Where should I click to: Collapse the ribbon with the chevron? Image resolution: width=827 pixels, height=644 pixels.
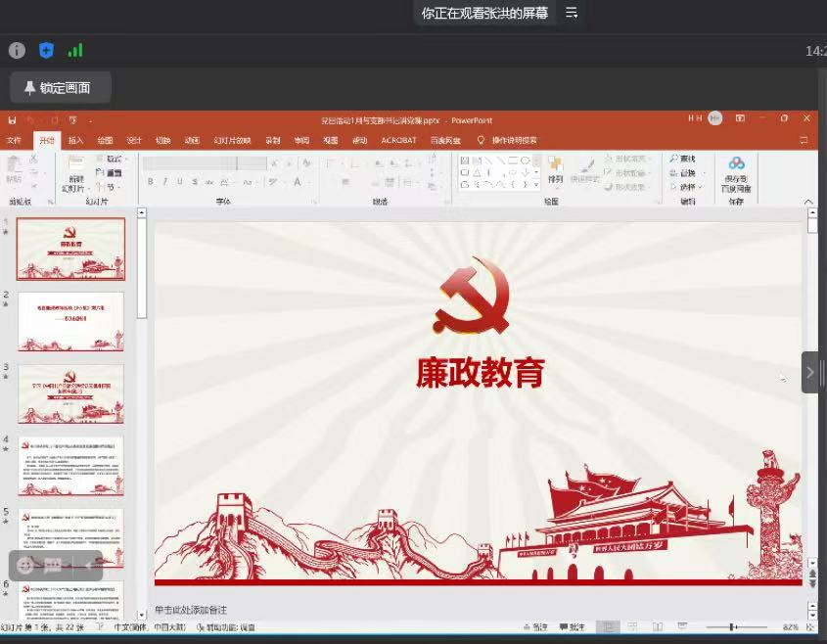[808, 202]
